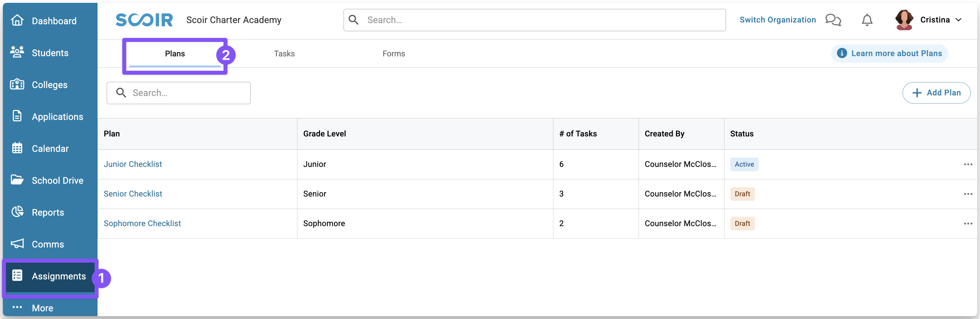Open the Colleges section
Screen dimensions: 980x319
click(50, 85)
